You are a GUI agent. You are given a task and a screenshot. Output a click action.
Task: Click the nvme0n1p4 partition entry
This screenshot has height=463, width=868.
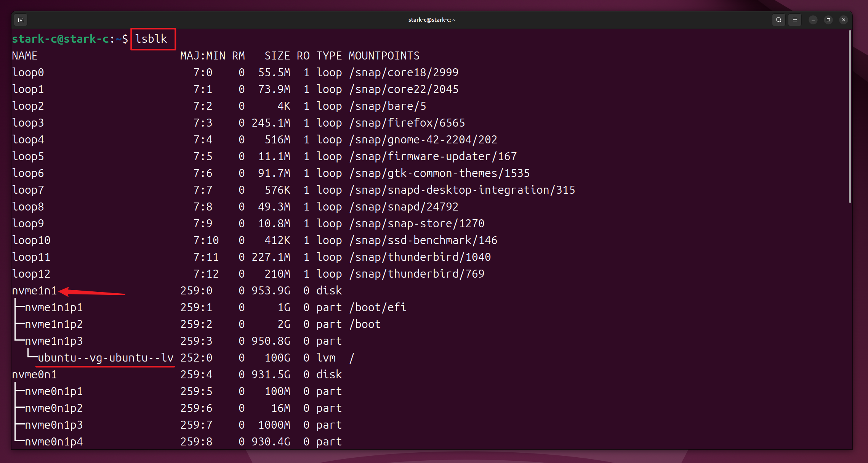54,442
